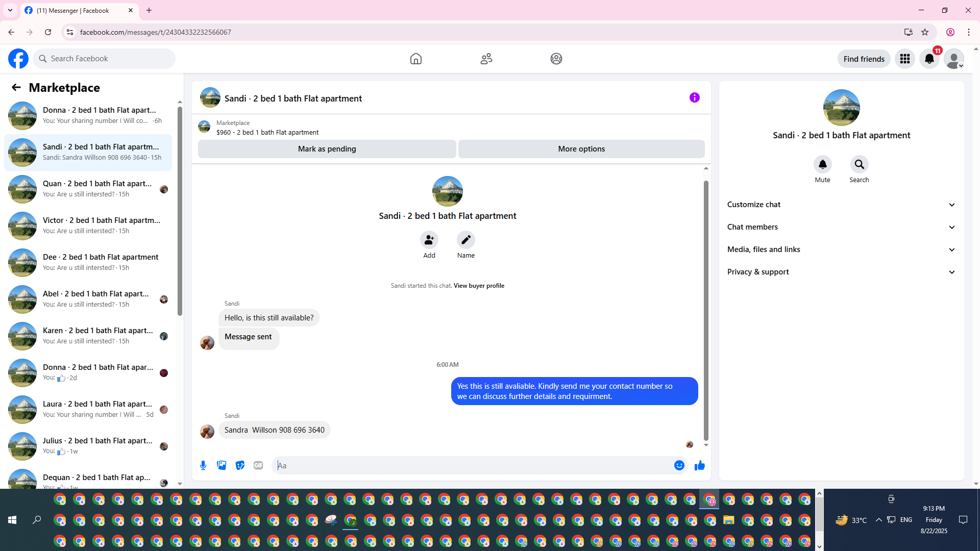Click the Add people icon
Image resolution: width=980 pixels, height=551 pixels.
pyautogui.click(x=429, y=240)
